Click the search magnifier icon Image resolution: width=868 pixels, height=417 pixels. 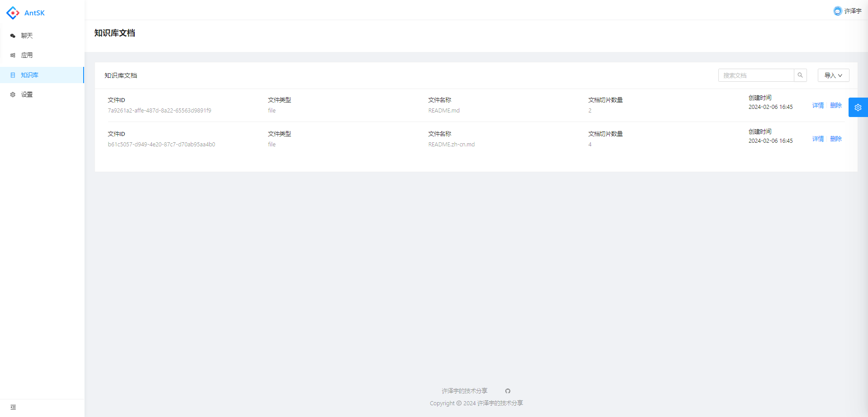tap(800, 75)
